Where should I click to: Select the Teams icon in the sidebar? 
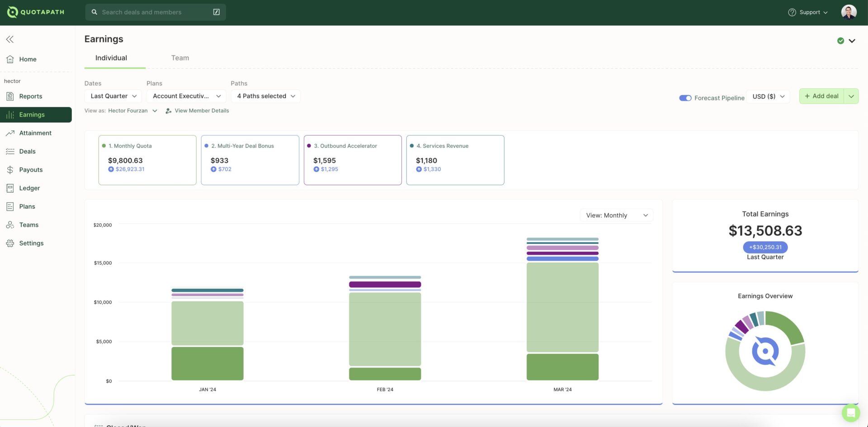point(10,225)
